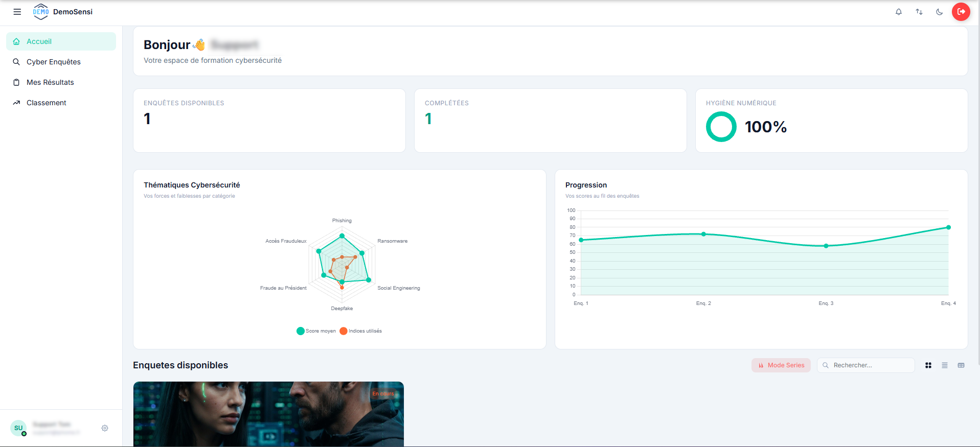Open Accueil in sidebar
This screenshot has width=980, height=447.
(61, 41)
